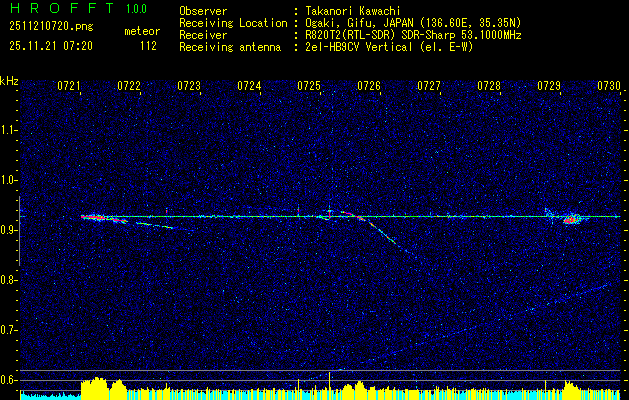The width and height of the screenshot is (629, 400).
Task: Click the faint sloping trail near 0722
Action: 154,225
